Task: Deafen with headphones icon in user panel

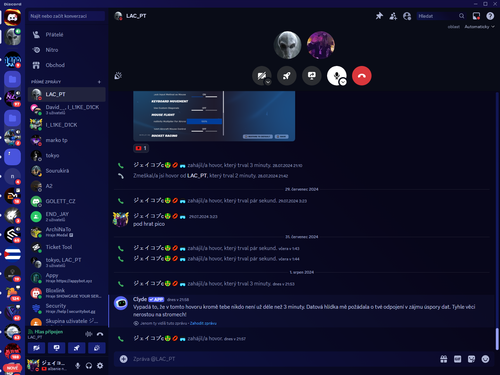Action: 89,366
